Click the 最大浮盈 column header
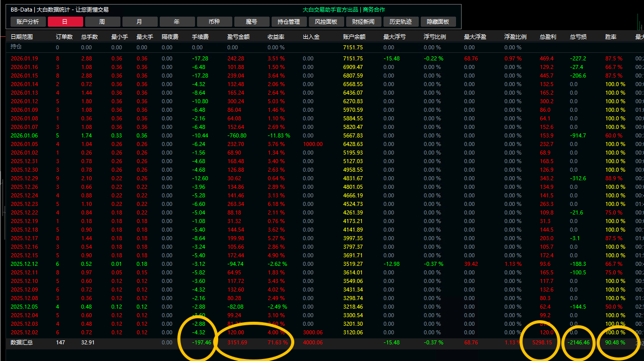Image resolution: width=644 pixels, height=361 pixels. tap(475, 37)
